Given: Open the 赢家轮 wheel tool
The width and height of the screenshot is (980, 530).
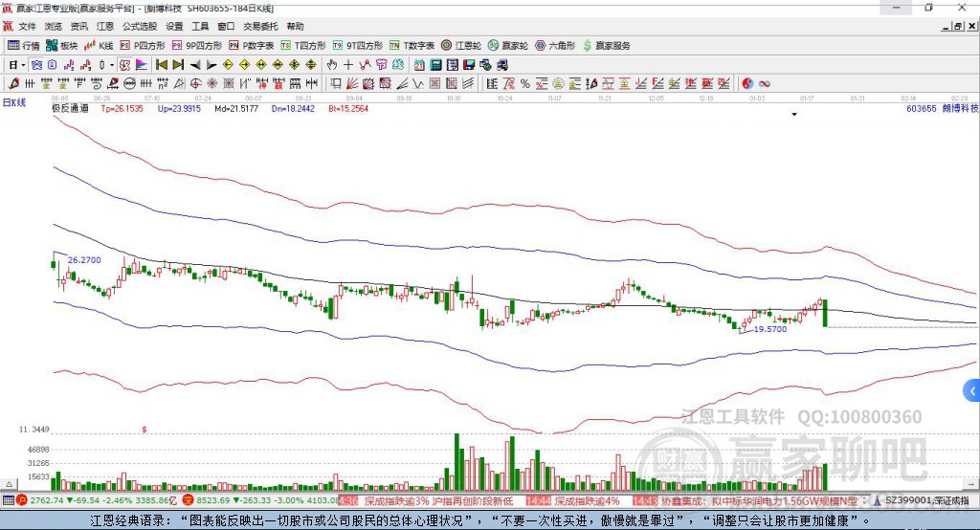Looking at the screenshot, I should pos(508,46).
